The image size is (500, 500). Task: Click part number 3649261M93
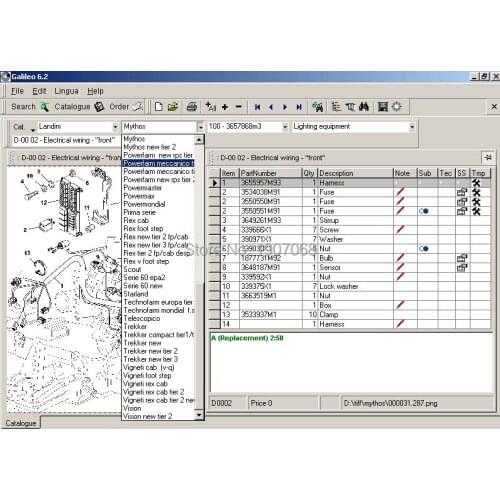tap(261, 220)
